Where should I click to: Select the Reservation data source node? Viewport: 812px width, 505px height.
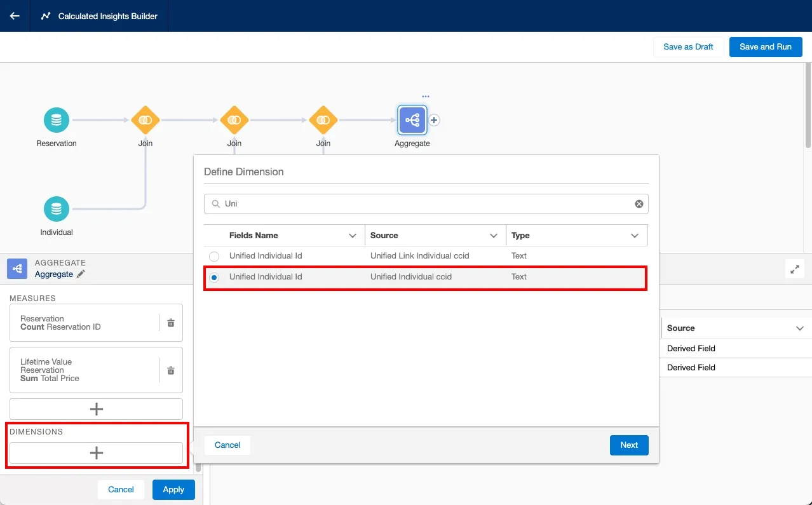57,120
